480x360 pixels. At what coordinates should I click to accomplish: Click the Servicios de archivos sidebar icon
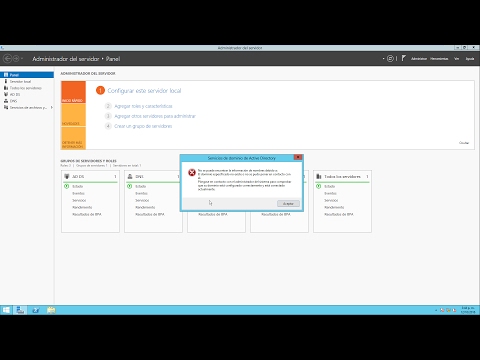tap(6, 107)
